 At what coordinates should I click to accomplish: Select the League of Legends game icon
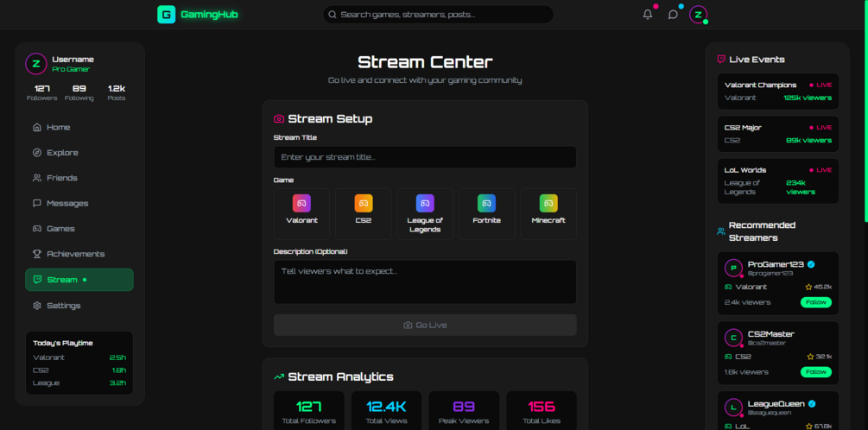click(x=425, y=203)
